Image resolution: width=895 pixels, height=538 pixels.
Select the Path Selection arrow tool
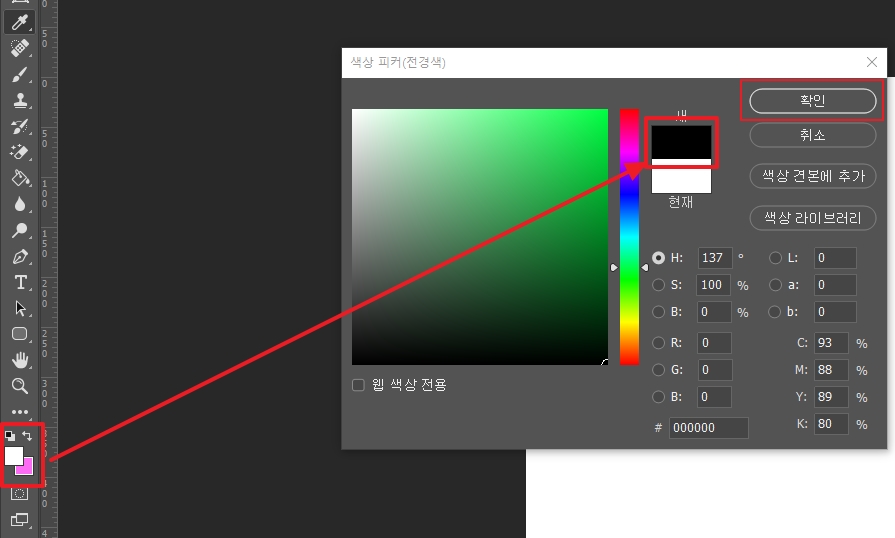click(20, 308)
